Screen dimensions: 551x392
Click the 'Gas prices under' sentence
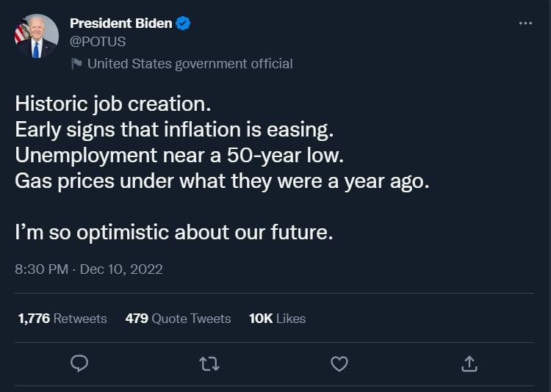coord(221,181)
